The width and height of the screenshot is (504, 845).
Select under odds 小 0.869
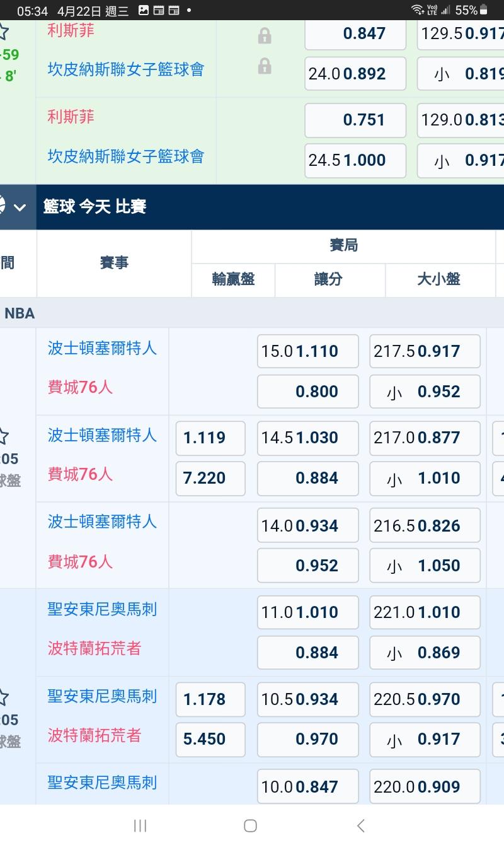click(425, 653)
